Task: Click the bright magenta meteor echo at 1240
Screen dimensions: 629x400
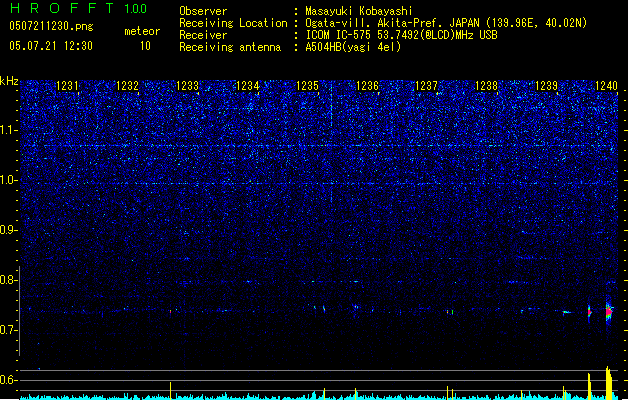Action: (609, 312)
